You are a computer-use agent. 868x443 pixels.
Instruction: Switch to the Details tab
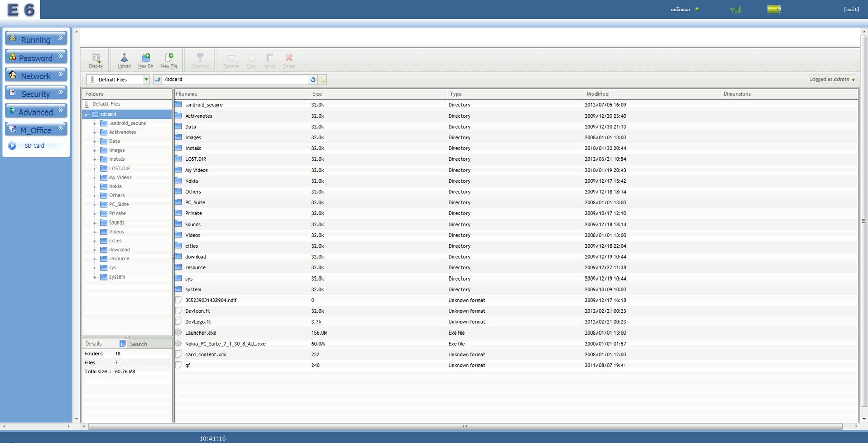pos(93,344)
